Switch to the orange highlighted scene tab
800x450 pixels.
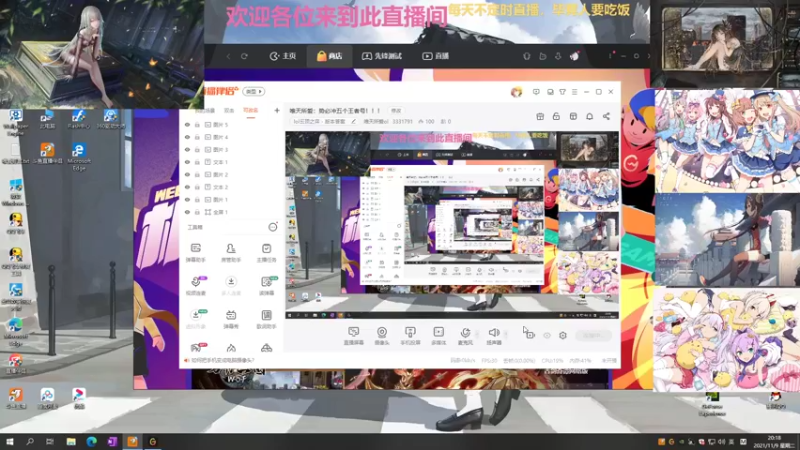(x=251, y=110)
